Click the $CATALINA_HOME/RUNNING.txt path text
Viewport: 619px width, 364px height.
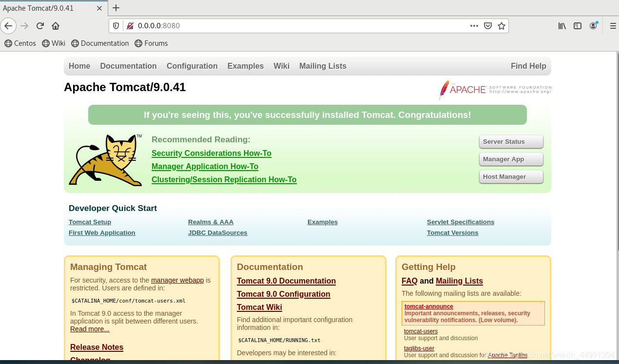279,340
